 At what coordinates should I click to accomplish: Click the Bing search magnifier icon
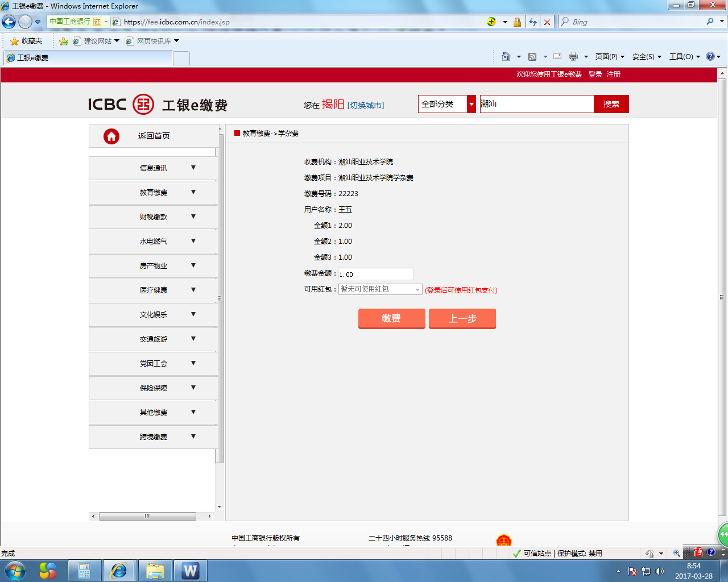point(710,22)
